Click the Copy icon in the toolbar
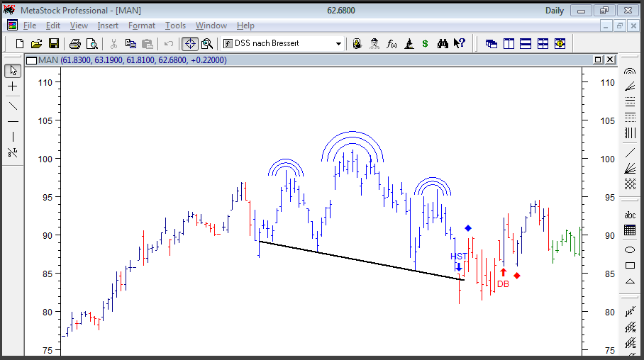 tap(131, 43)
